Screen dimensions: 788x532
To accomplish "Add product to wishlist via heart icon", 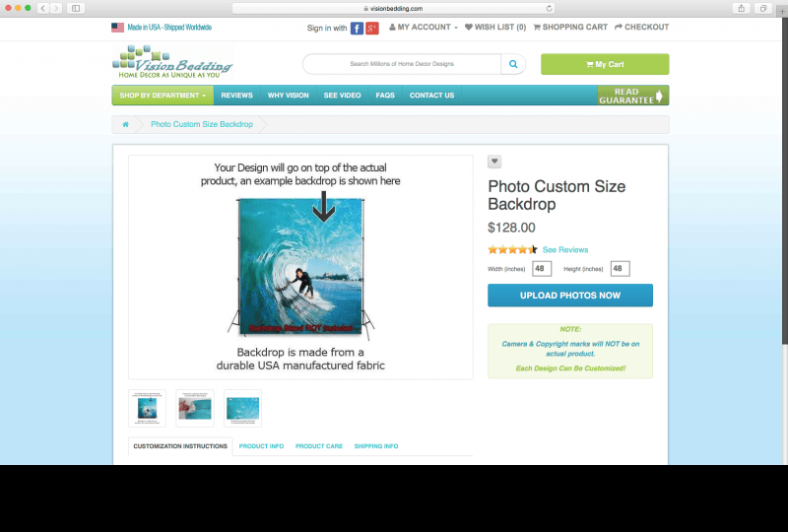I will tap(494, 162).
